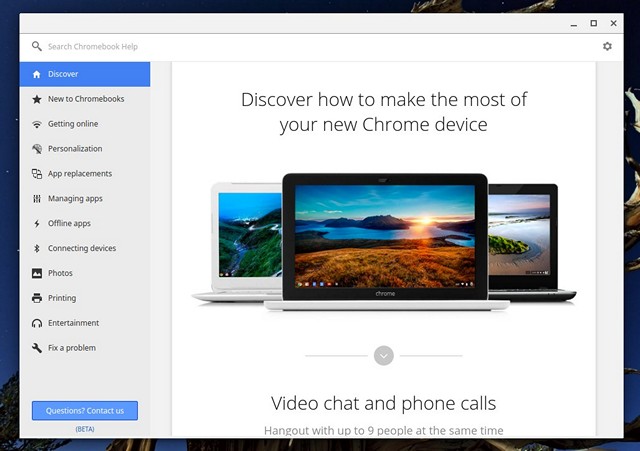Image resolution: width=640 pixels, height=451 pixels.
Task: Click the circular down-chevron button
Action: coord(384,356)
